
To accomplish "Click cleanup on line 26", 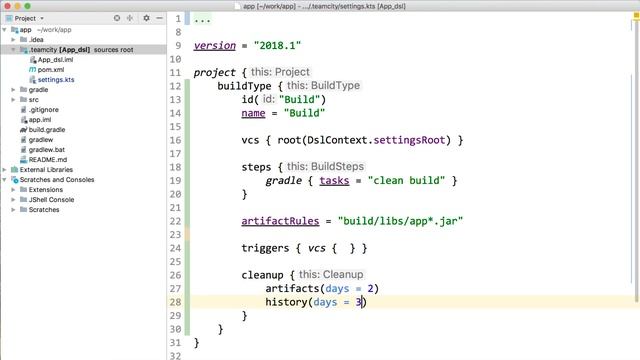I will click(x=262, y=275).
